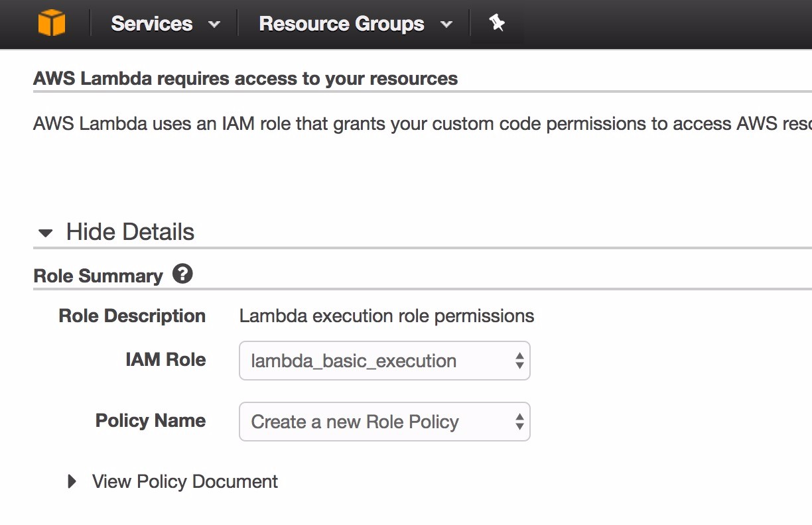The width and height of the screenshot is (812, 525).
Task: Click the pin shortcut icon in navbar
Action: (496, 24)
